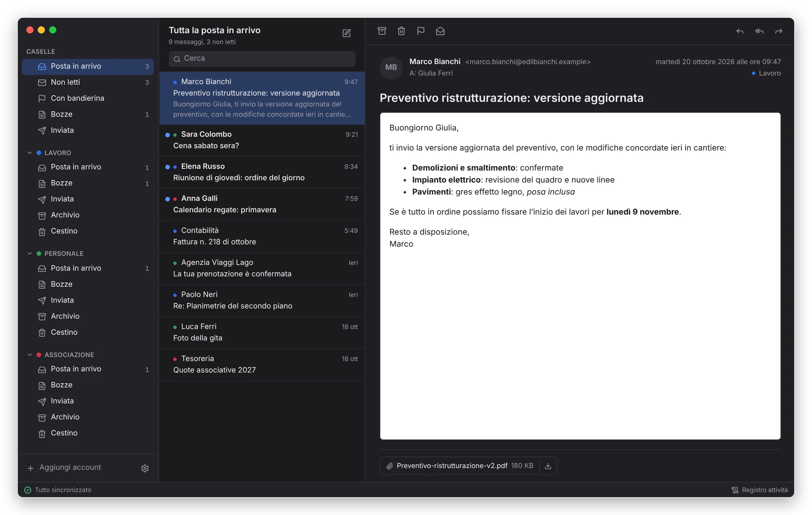Image resolution: width=812 pixels, height=515 pixels.
Task: Open Anna Galli's Calendario regate message
Action: [262, 204]
